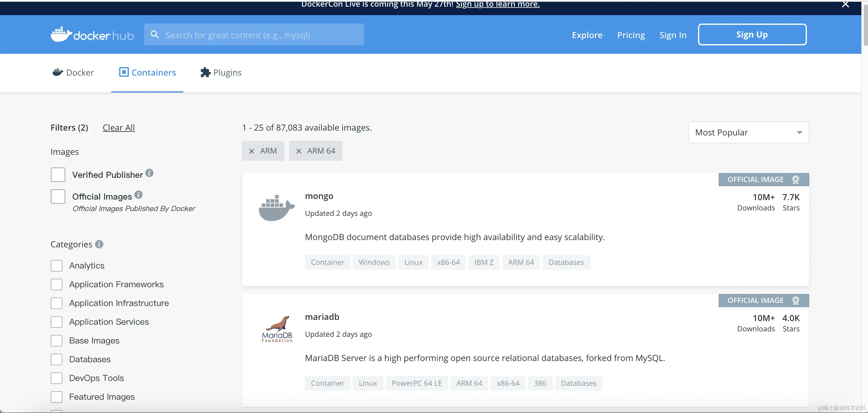The image size is (868, 413).
Task: Enable the Verified Publisher checkbox
Action: click(58, 175)
